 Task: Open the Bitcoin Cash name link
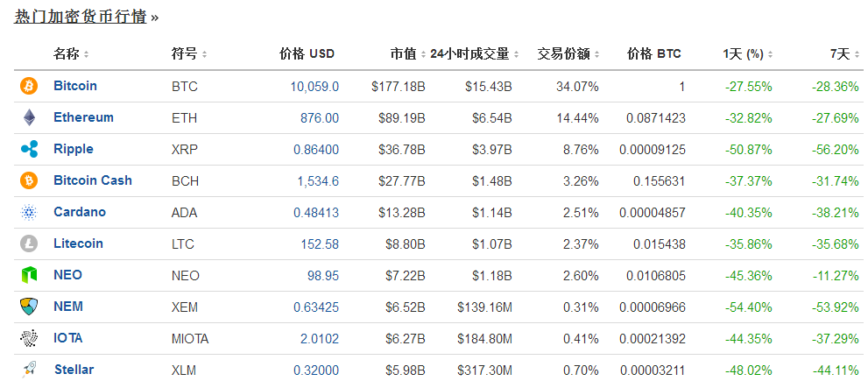pyautogui.click(x=92, y=180)
